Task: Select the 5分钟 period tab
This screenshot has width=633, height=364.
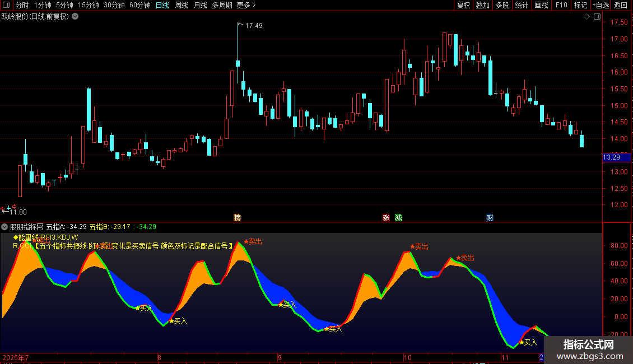Action: coord(64,5)
